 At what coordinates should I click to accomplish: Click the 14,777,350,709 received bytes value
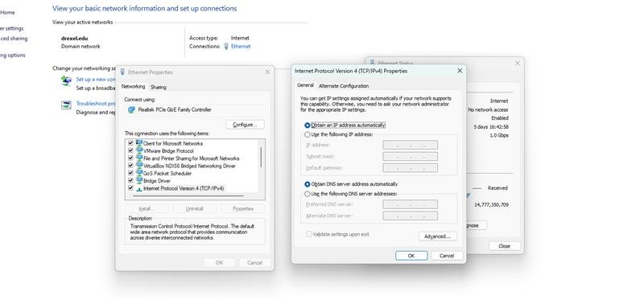(x=491, y=204)
